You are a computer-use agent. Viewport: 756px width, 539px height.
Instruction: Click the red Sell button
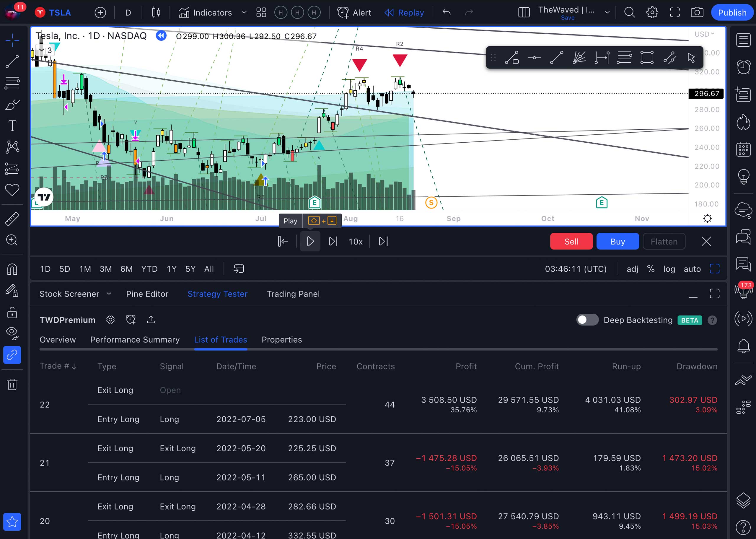571,241
